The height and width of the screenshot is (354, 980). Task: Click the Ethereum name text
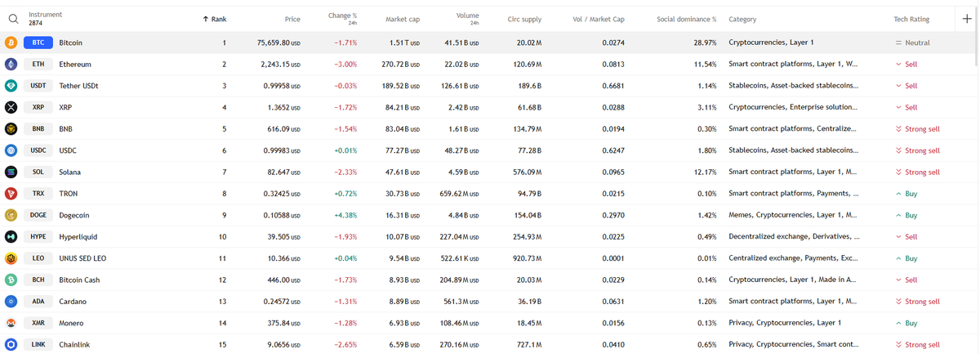[75, 64]
